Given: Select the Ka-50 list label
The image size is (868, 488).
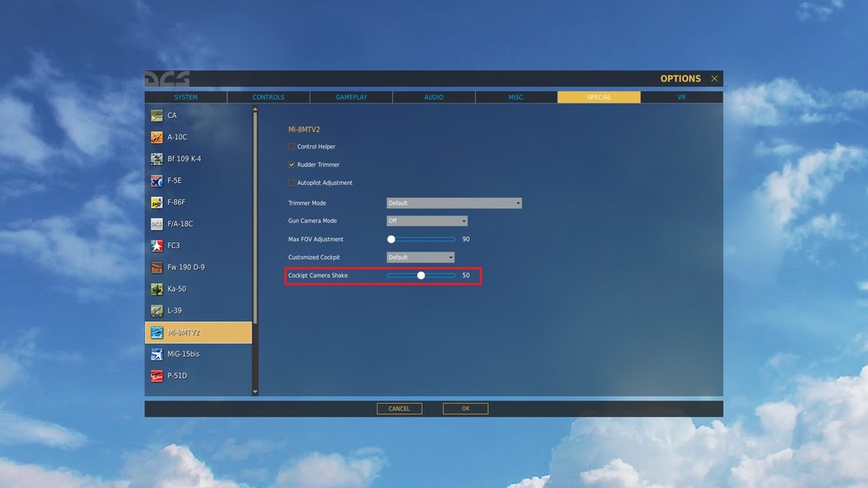Looking at the screenshot, I should 176,289.
